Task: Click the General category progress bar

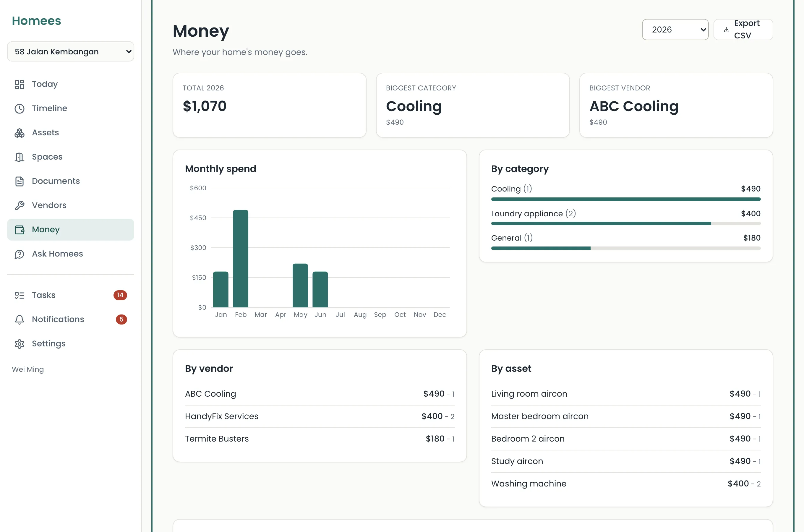Action: (x=625, y=248)
